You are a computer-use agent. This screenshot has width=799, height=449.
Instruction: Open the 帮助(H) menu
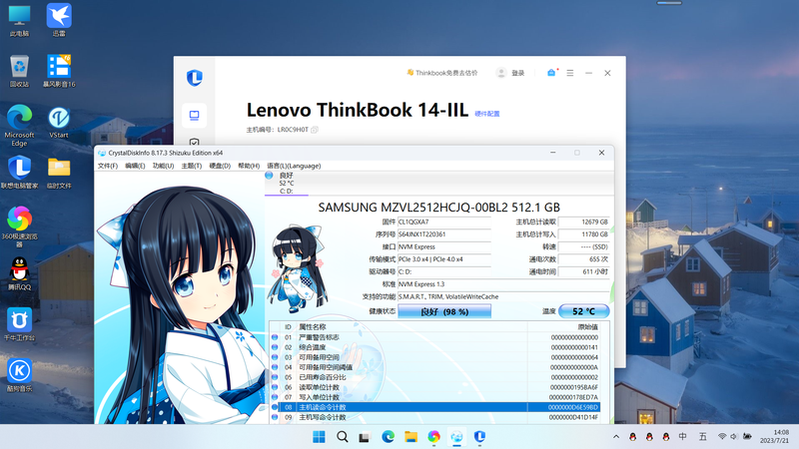tap(249, 166)
